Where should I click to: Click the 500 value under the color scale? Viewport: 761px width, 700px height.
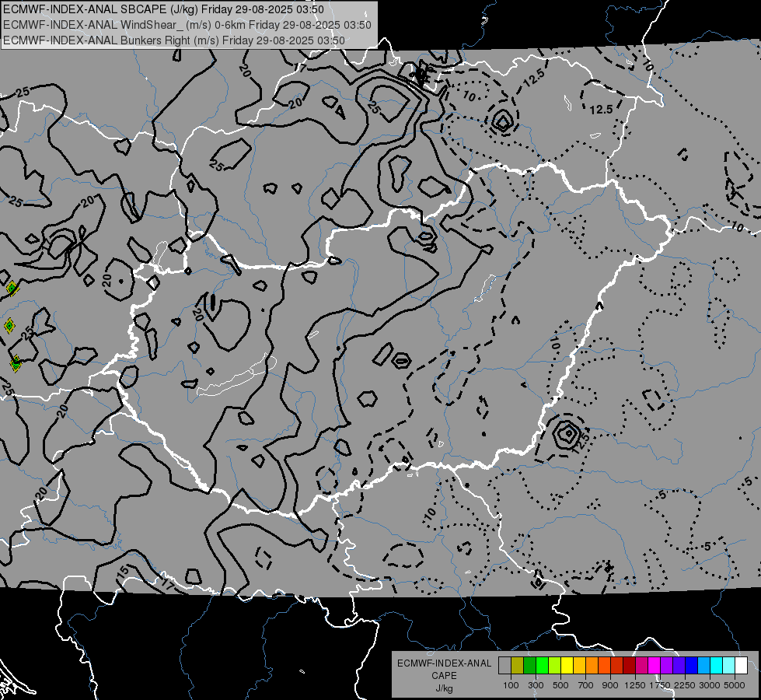(560, 685)
